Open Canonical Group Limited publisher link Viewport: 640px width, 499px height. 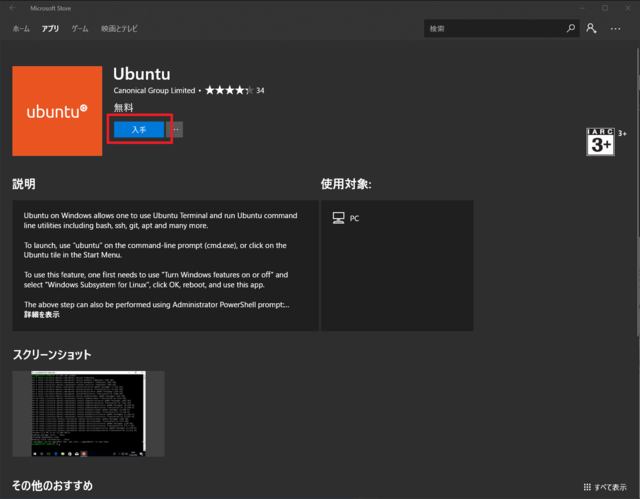click(154, 91)
